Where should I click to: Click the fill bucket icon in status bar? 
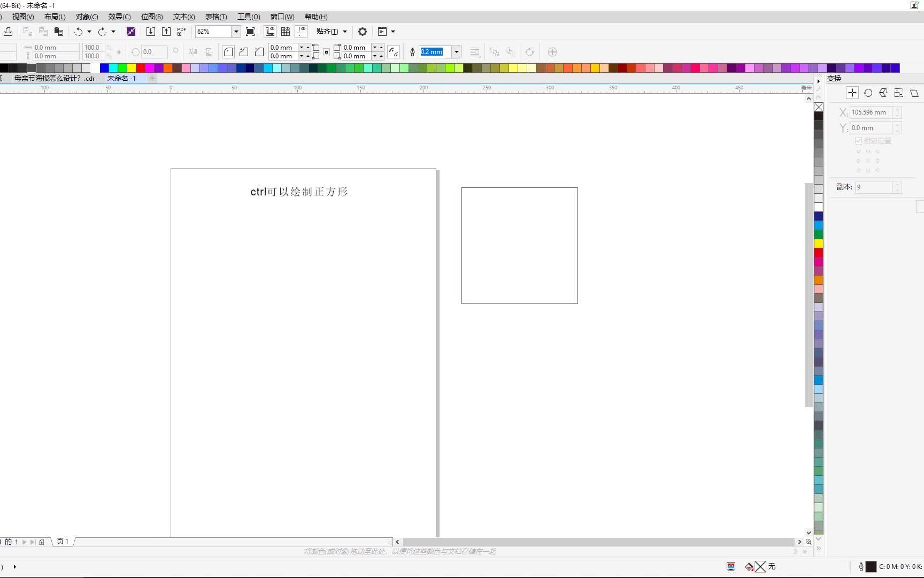pos(749,566)
